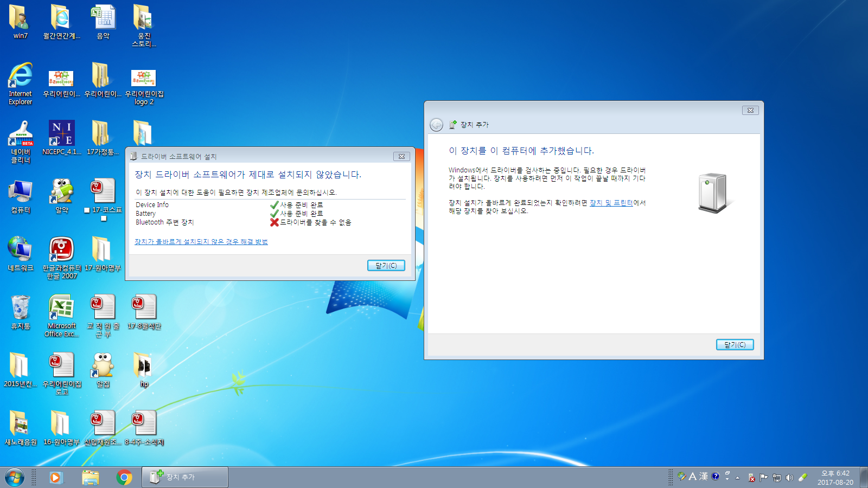The height and width of the screenshot is (488, 868).
Task: Open Windows Media Player taskbar icon
Action: [x=56, y=477]
